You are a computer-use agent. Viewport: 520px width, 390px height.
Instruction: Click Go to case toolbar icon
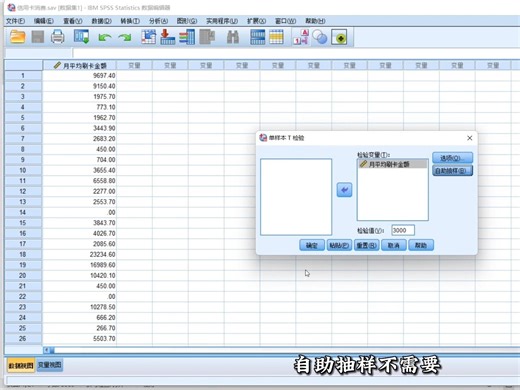[148, 37]
